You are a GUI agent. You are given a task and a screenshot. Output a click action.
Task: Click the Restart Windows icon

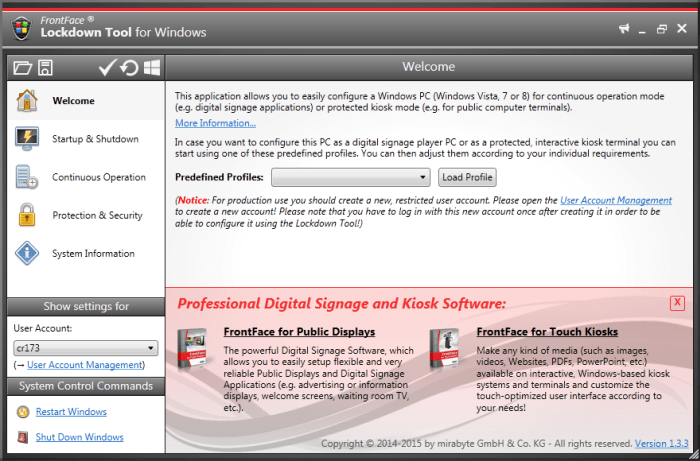(24, 412)
